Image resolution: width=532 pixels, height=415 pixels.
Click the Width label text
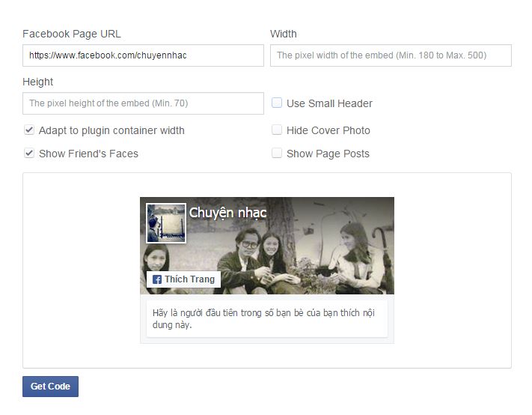coord(284,34)
